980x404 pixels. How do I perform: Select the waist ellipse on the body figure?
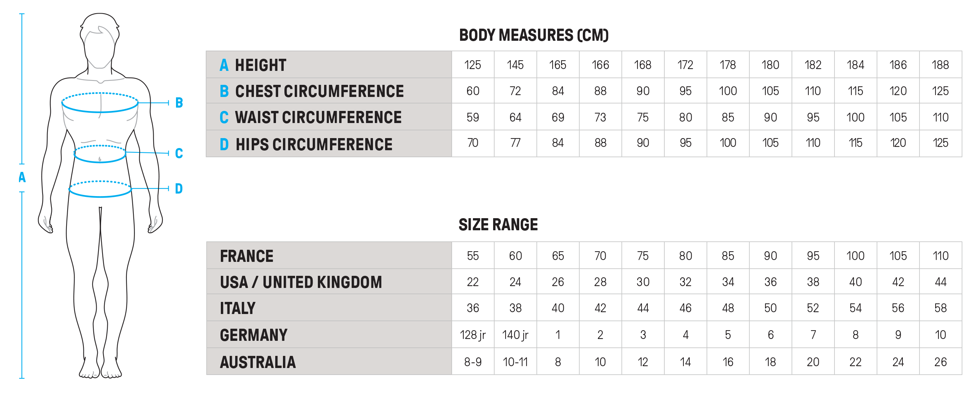pyautogui.click(x=100, y=154)
